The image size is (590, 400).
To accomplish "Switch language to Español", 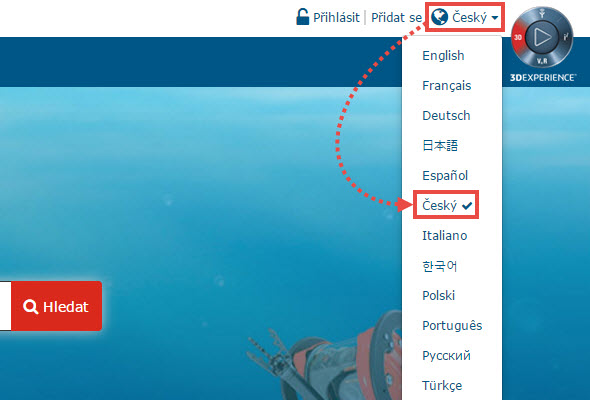I will tap(445, 175).
